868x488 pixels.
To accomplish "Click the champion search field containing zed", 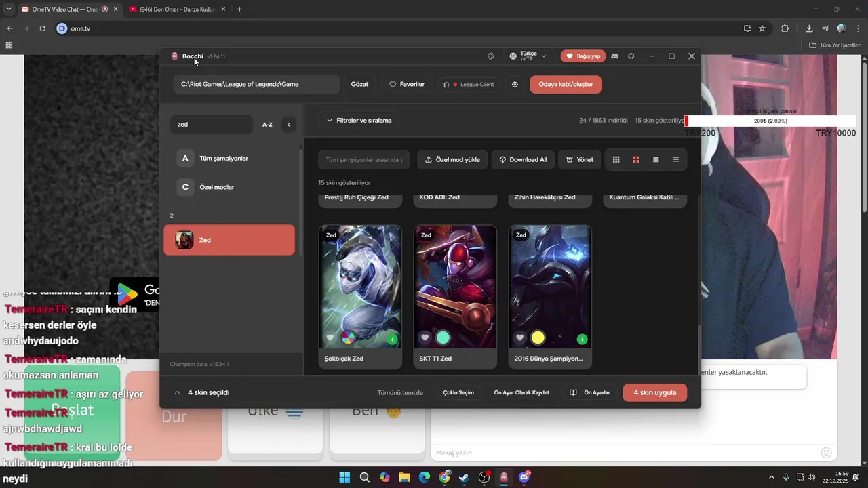I will point(212,125).
